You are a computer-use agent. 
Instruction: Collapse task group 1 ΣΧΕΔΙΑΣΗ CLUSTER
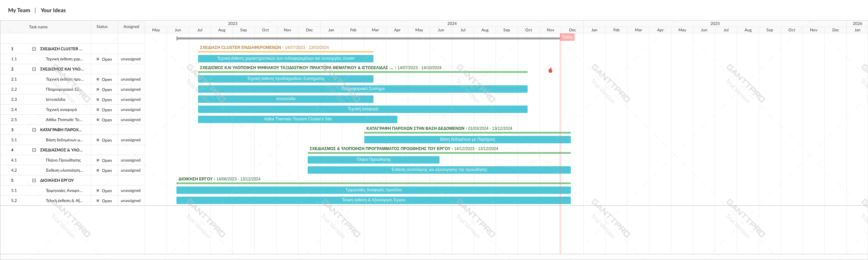point(34,49)
